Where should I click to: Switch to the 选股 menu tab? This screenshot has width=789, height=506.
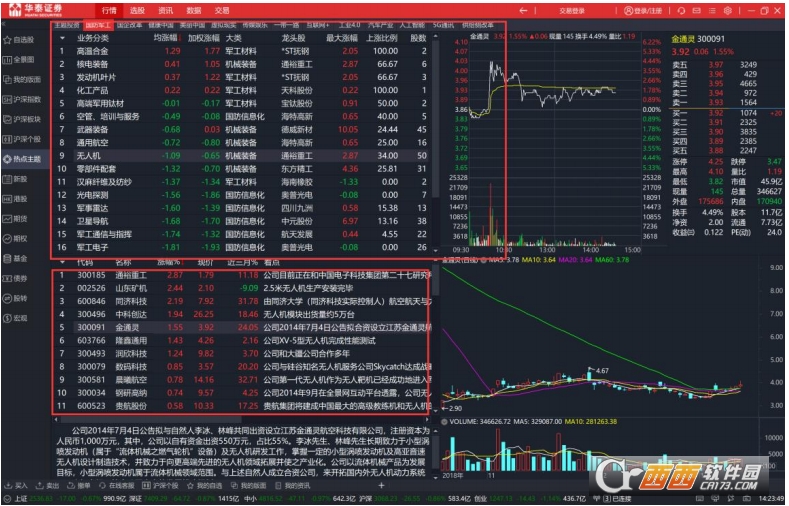137,11
